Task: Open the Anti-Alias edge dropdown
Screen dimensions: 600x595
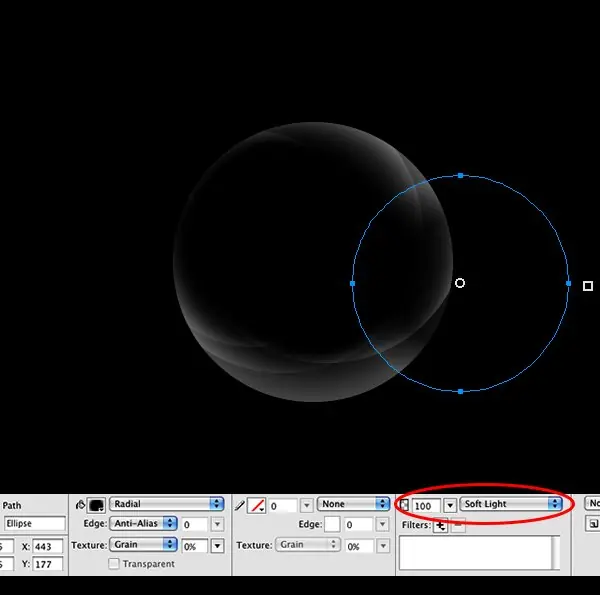Action: [143, 523]
